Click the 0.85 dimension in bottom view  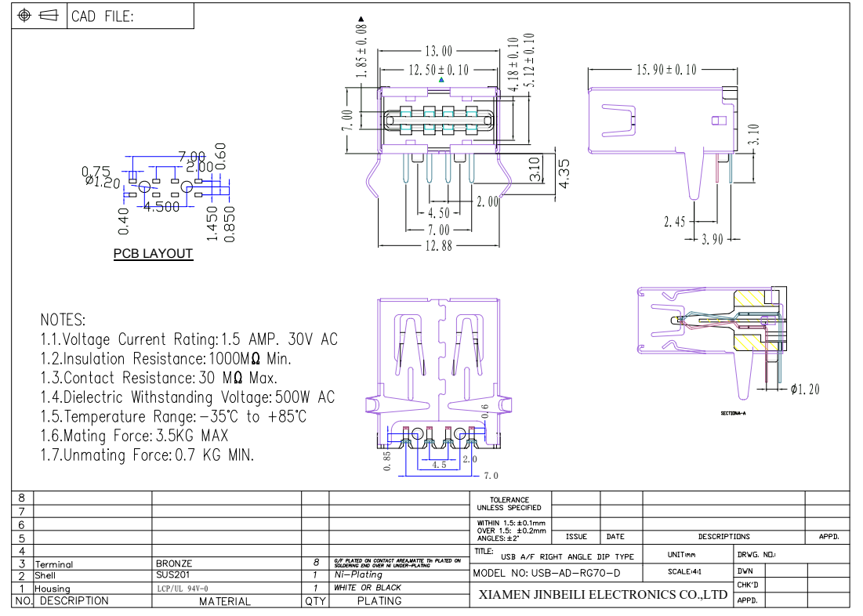387,462
